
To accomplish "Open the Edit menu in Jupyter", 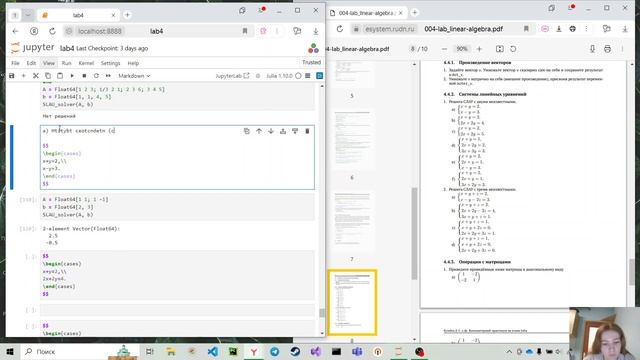I will [31, 63].
